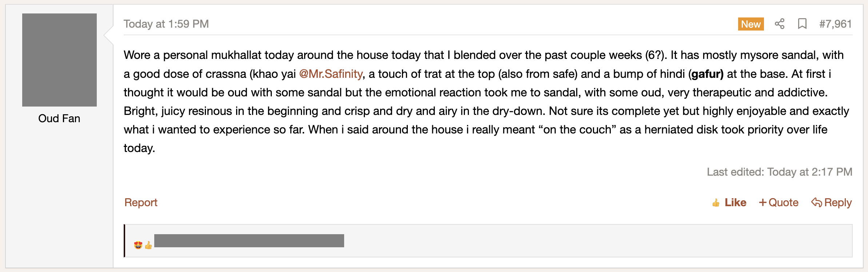Open the post number #7,961 permalink

click(835, 24)
